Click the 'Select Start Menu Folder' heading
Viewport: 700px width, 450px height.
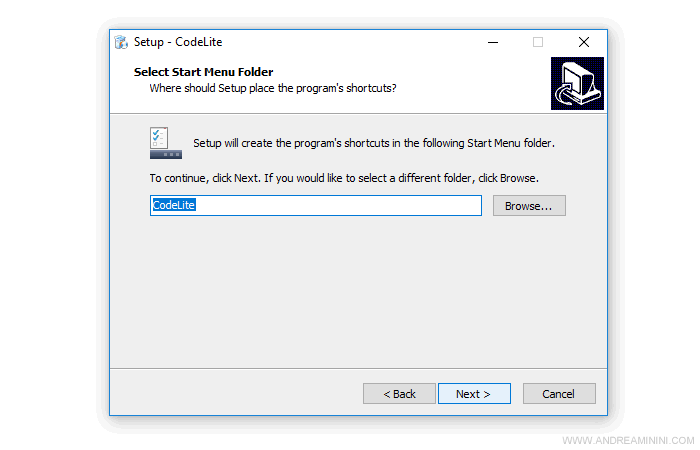tap(204, 72)
